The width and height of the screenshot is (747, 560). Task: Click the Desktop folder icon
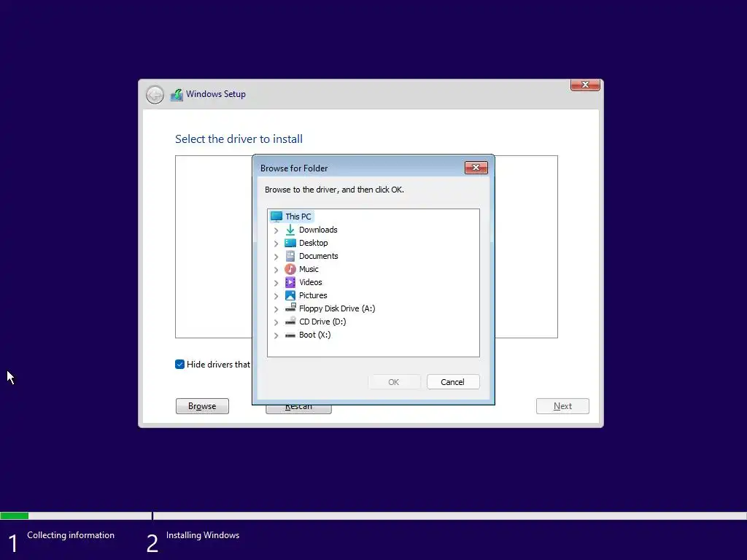click(290, 243)
